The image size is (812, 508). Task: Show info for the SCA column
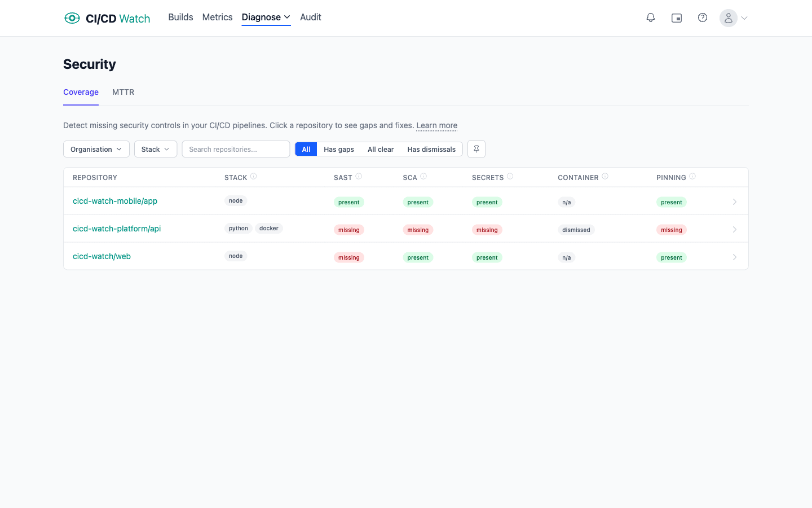[x=423, y=177]
